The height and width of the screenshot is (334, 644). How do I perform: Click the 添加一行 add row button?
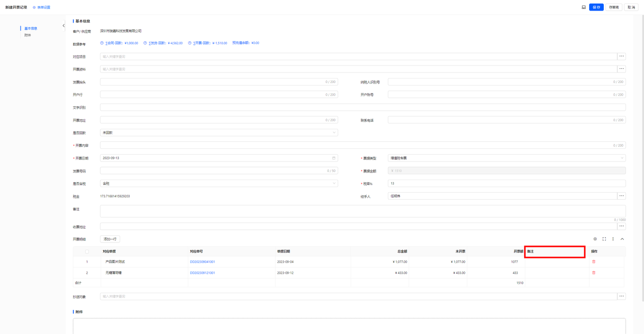tap(110, 239)
